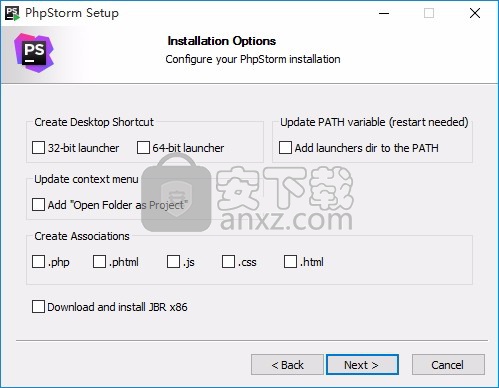Check Add launchers dir to the PATH
The image size is (499, 388).
285,148
